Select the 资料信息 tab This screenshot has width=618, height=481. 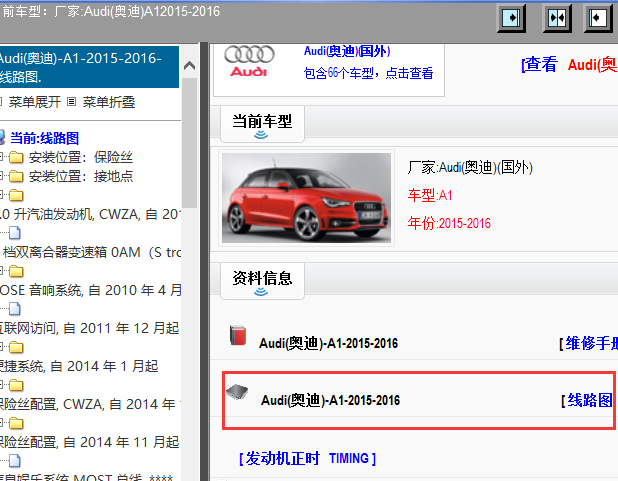click(262, 280)
